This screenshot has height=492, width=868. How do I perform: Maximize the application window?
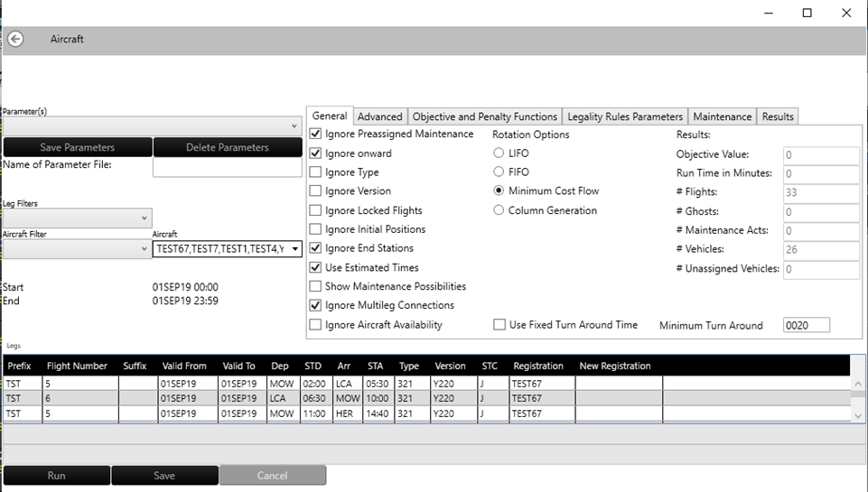[807, 13]
